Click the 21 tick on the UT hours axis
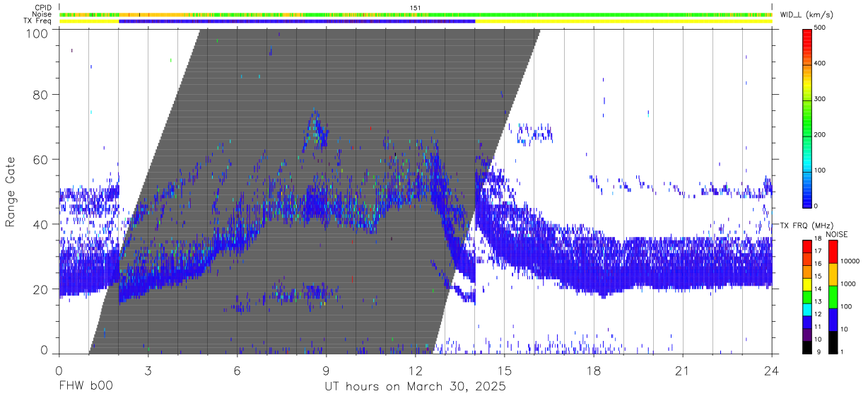 (683, 371)
